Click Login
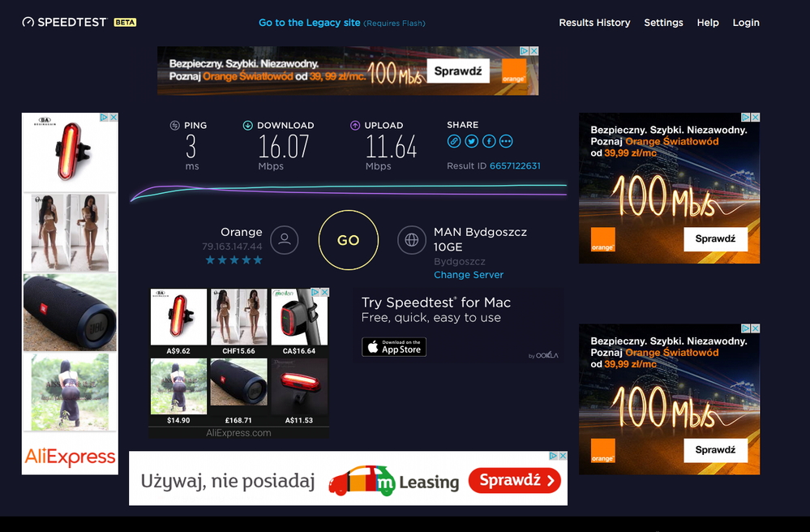The height and width of the screenshot is (532, 810). click(746, 23)
